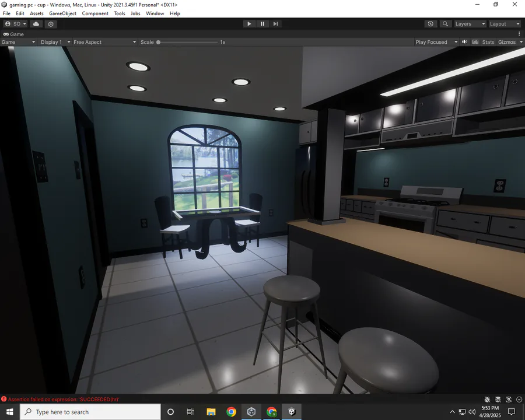Screen dimensions: 525x420
Task: Switch to Unity Editor taskbar icon
Action: click(292, 412)
